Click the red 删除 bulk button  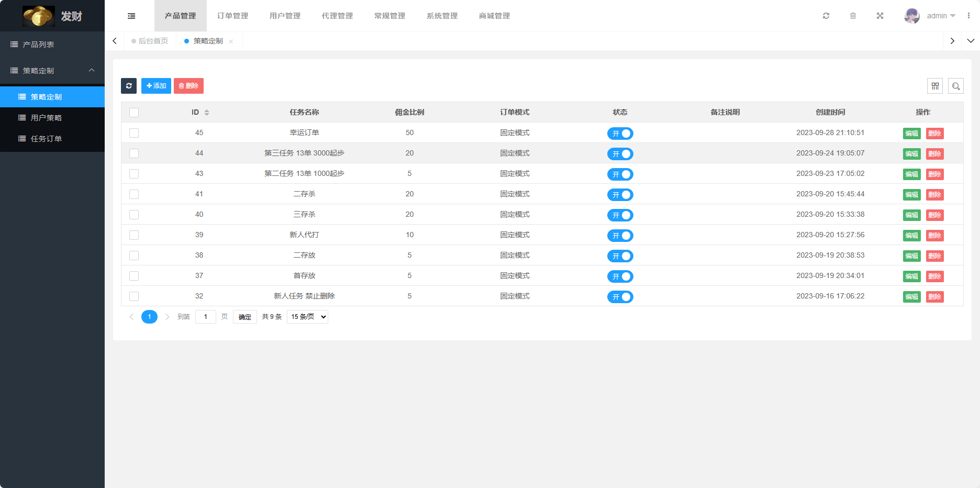pos(188,86)
